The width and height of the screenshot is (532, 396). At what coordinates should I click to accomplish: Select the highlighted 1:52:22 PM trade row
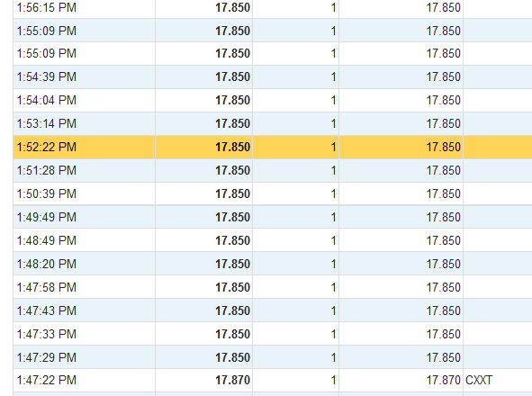[273, 147]
